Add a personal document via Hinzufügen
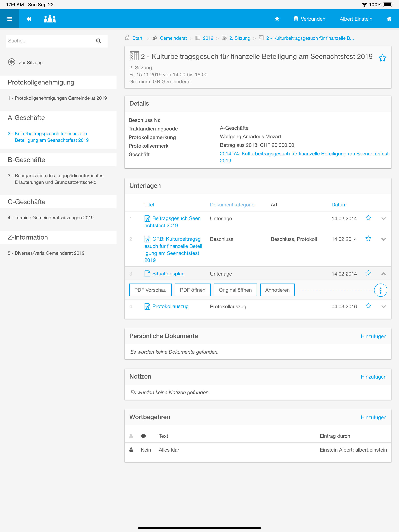399x532 pixels. 373,336
